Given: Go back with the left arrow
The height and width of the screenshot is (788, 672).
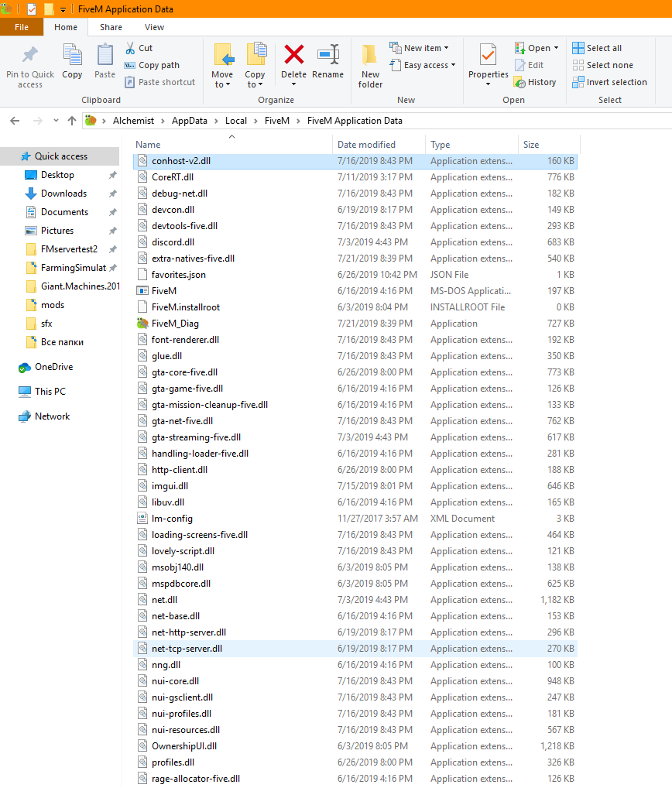Looking at the screenshot, I should pos(15,121).
